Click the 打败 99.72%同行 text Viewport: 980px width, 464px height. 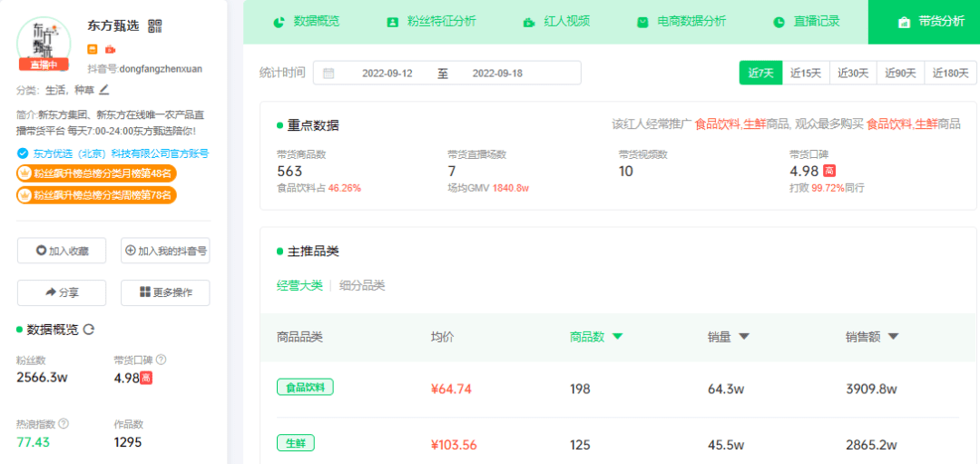coord(827,188)
